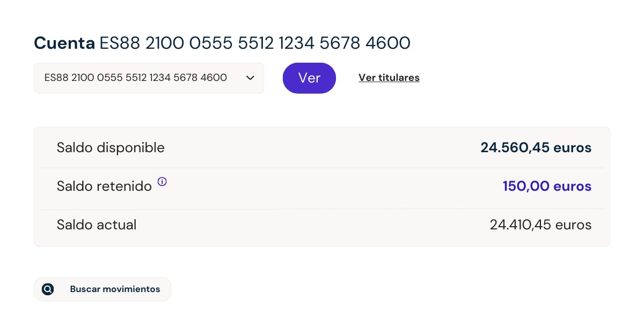Click the 24.560,45 euros amount
Viewport: 644px width, 336px height.
coord(536,147)
